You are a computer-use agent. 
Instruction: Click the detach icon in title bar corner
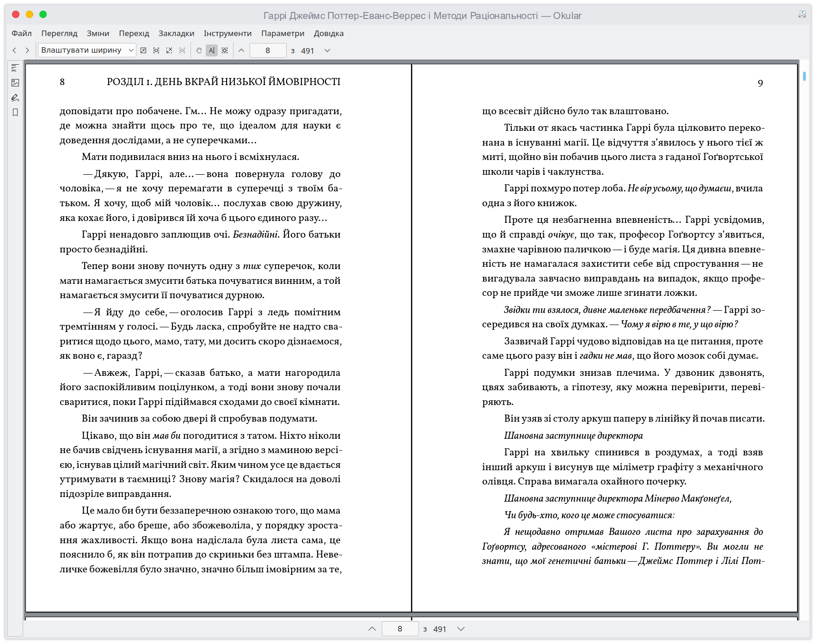802,15
